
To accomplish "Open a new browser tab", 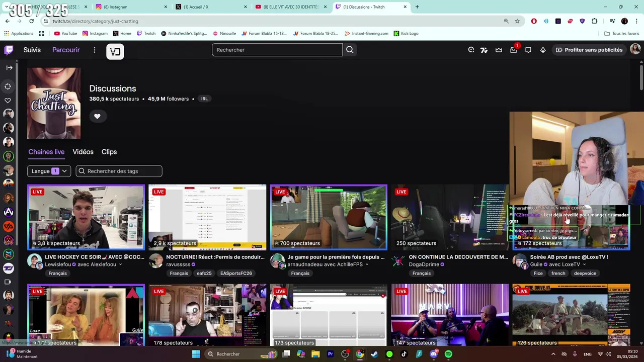I will (417, 7).
